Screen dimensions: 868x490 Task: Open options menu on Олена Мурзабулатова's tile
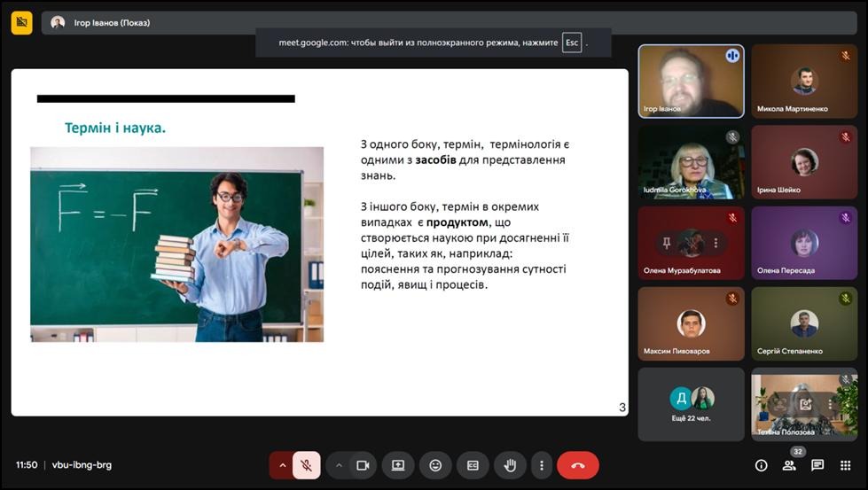tap(716, 243)
